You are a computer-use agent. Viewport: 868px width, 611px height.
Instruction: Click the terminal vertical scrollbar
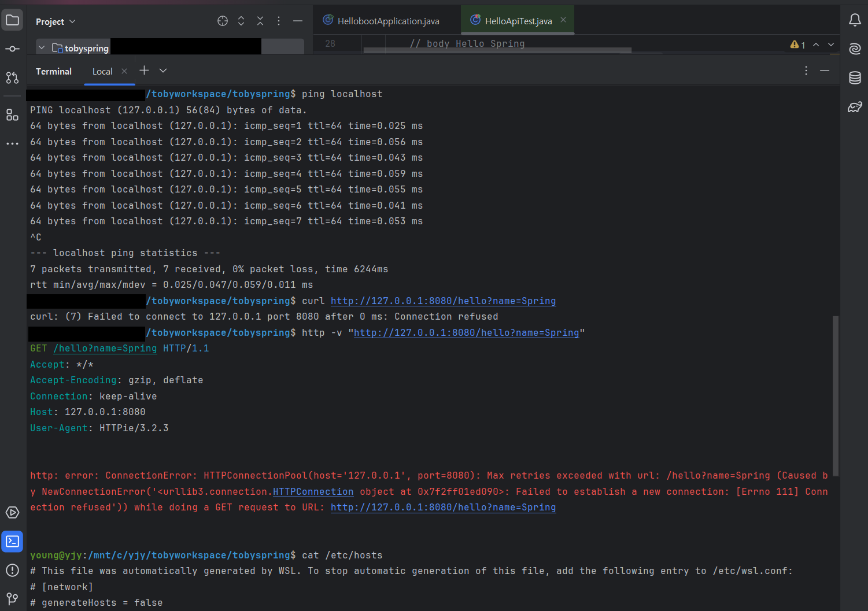click(x=835, y=395)
